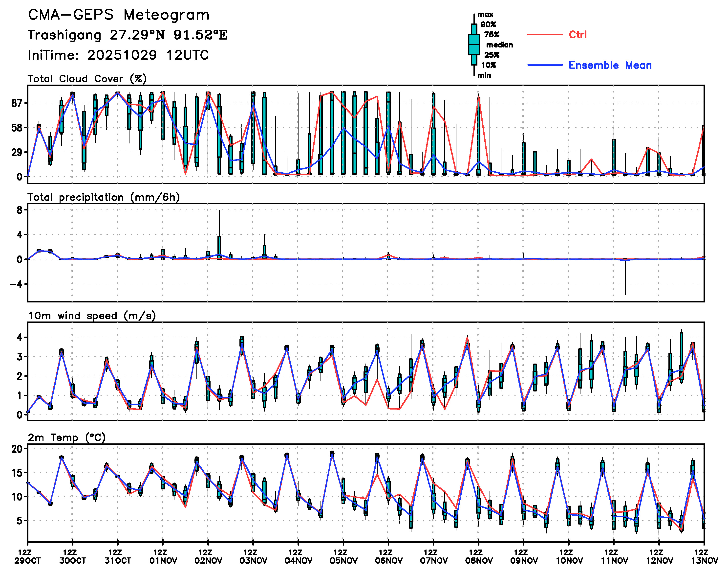Viewport: 728px width, 574px height.
Task: Click the Ensemble Mean legend label
Action: (x=610, y=65)
